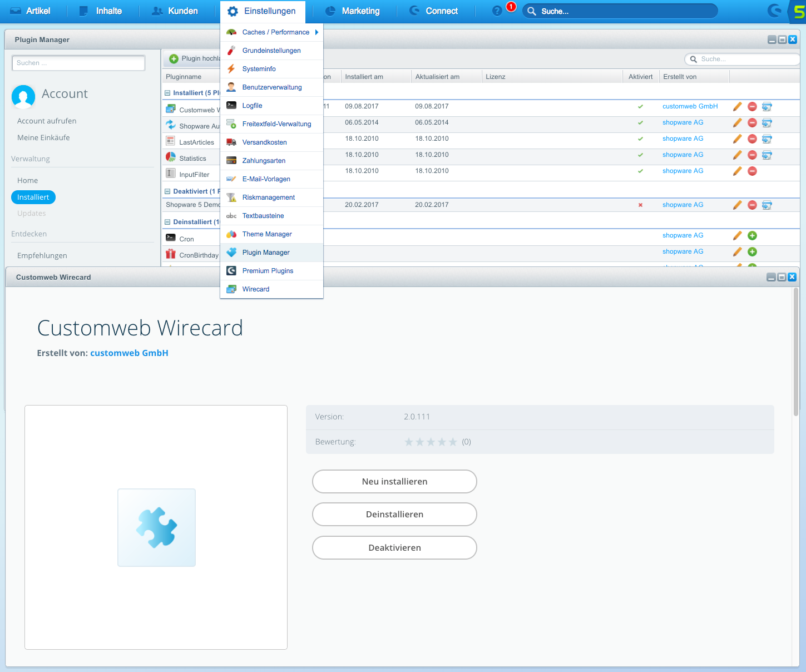Uninstall the Customweb plugin using its red minus icon

coord(752,107)
